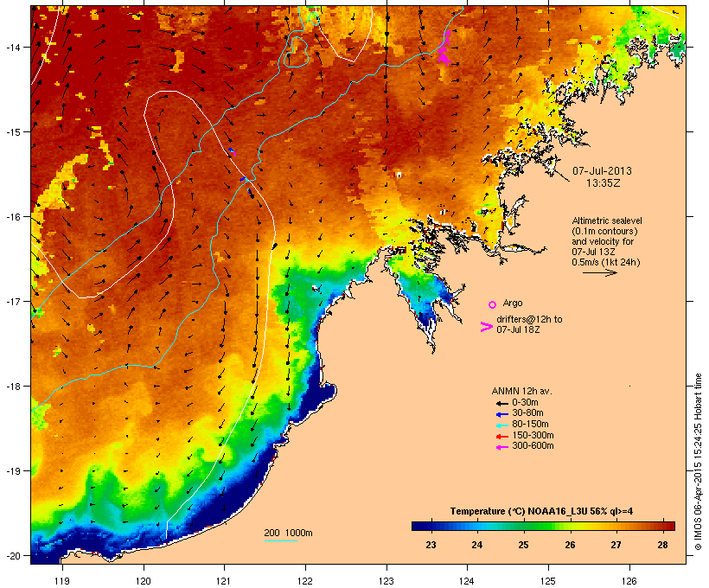
Task: Click the cyan 80-150m arrow legend symbol
Action: [x=501, y=425]
